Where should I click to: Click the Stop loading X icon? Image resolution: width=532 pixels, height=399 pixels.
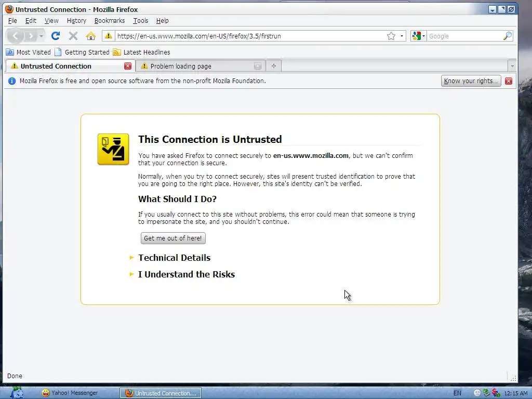73,36
